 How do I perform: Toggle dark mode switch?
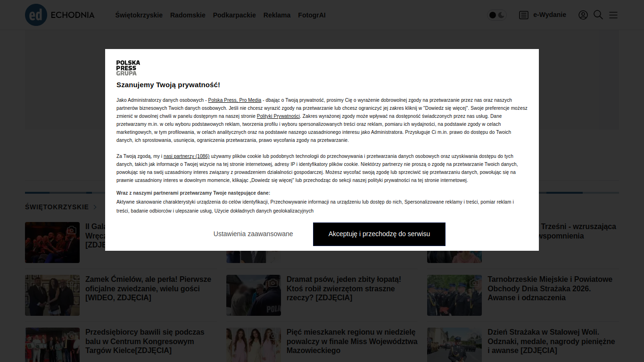pyautogui.click(x=497, y=15)
